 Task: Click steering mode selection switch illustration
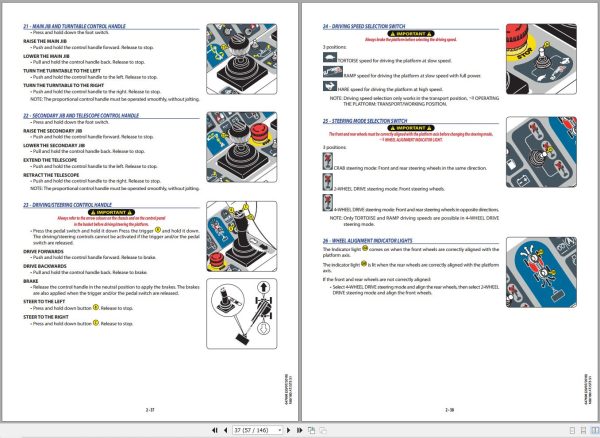[x=541, y=152]
